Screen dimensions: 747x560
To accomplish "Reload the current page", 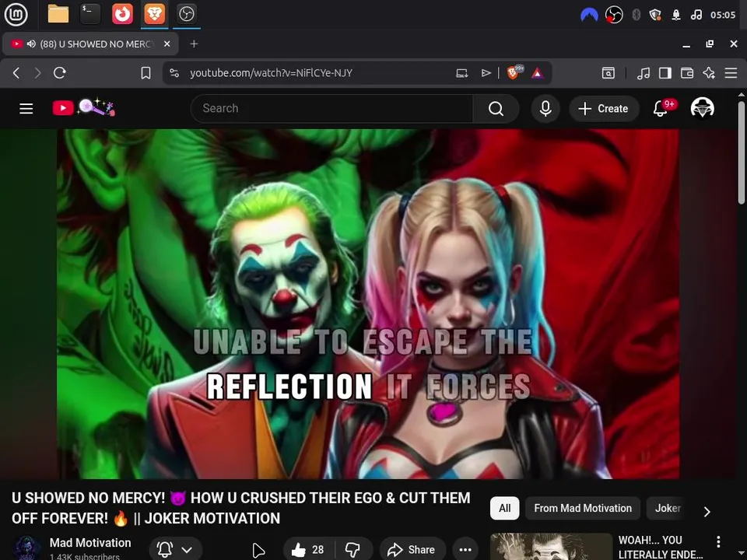I will (x=60, y=73).
